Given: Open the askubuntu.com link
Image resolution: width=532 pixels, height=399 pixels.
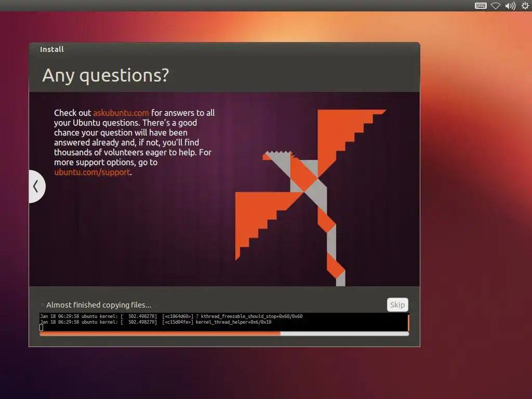Looking at the screenshot, I should pos(121,113).
